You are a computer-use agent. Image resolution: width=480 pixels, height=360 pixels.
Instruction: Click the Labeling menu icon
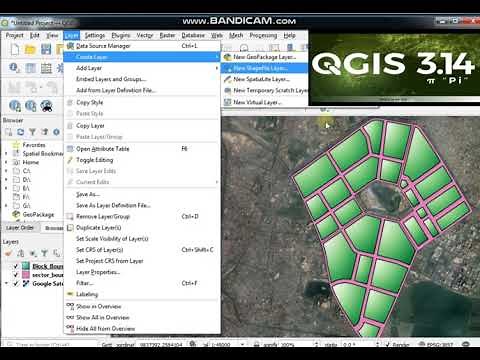click(x=70, y=294)
